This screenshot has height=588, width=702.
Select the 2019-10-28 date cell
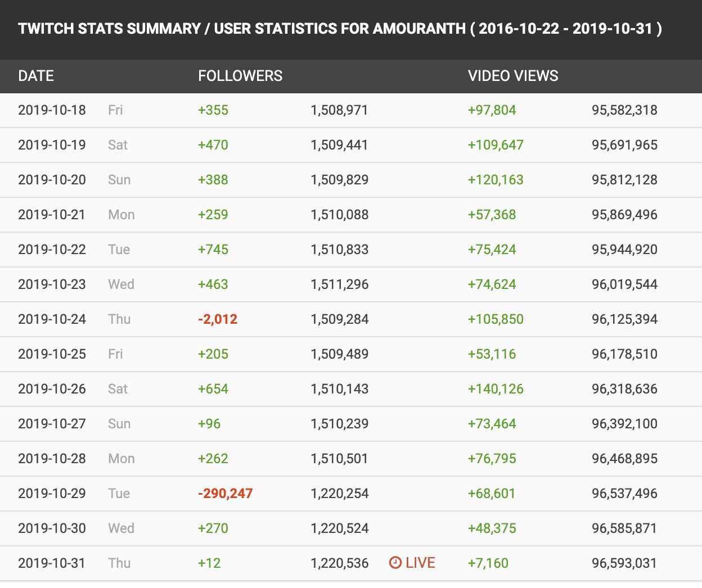click(x=52, y=459)
